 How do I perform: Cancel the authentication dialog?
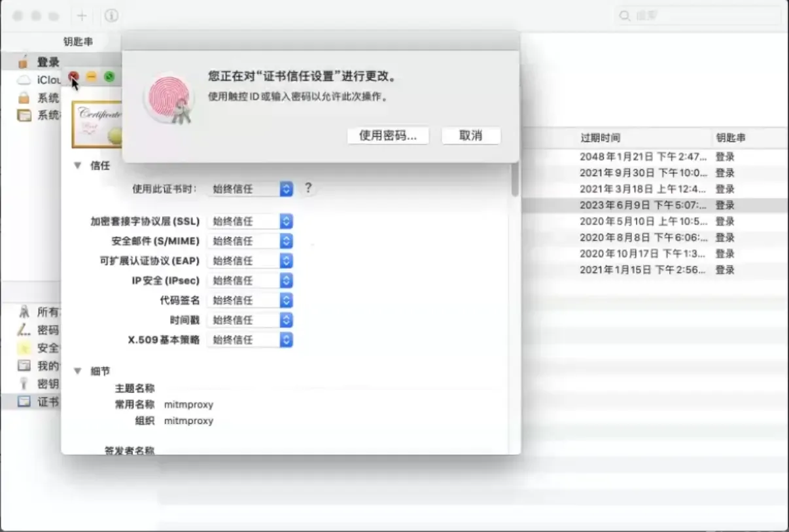[470, 135]
